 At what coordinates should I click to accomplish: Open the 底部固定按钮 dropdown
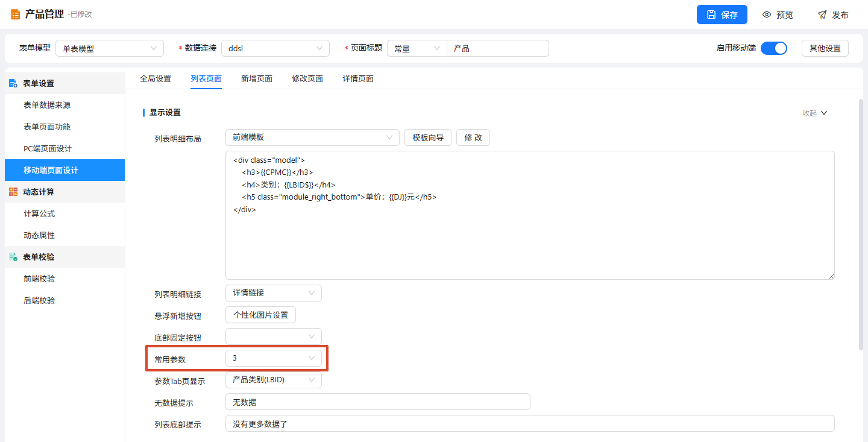pos(274,336)
